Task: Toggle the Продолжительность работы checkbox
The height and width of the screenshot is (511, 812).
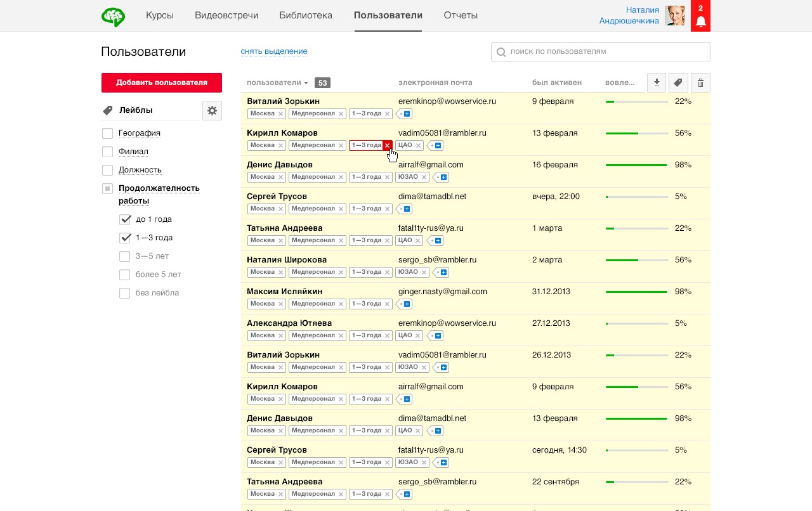Action: tap(107, 188)
